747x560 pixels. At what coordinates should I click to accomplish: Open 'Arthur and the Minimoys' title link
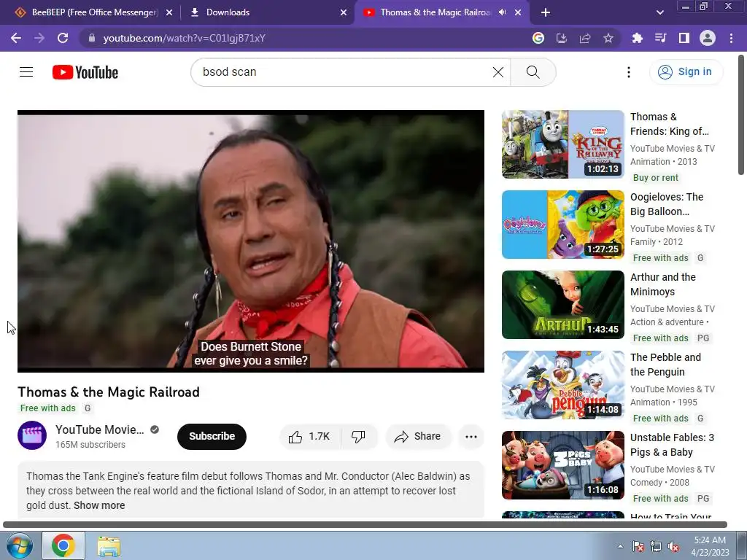tap(662, 284)
